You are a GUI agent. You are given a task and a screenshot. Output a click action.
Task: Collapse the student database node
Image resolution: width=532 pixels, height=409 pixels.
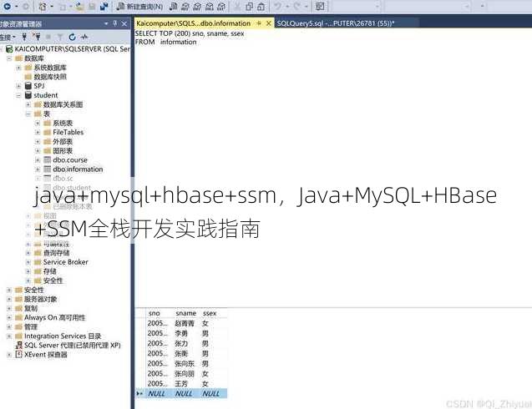(18, 95)
